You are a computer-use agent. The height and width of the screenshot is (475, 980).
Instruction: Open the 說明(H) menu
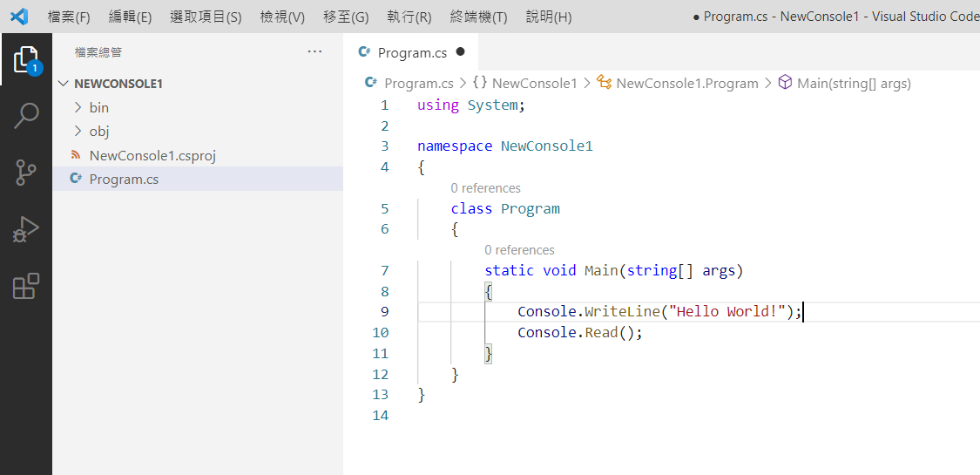[549, 17]
